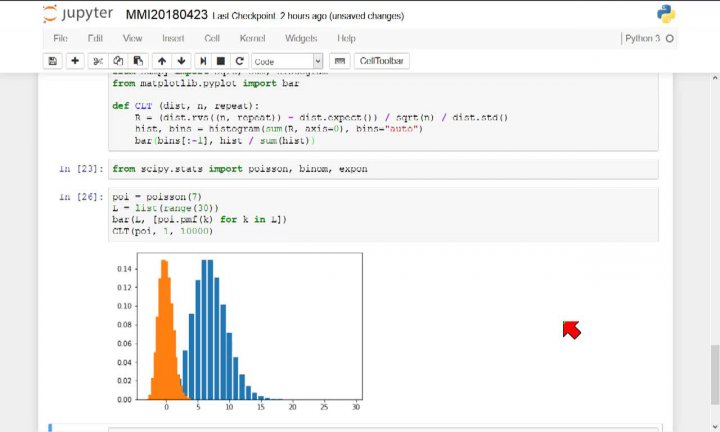Open command palette keyboard icon
Viewport: 720px width, 432px height.
339,61
